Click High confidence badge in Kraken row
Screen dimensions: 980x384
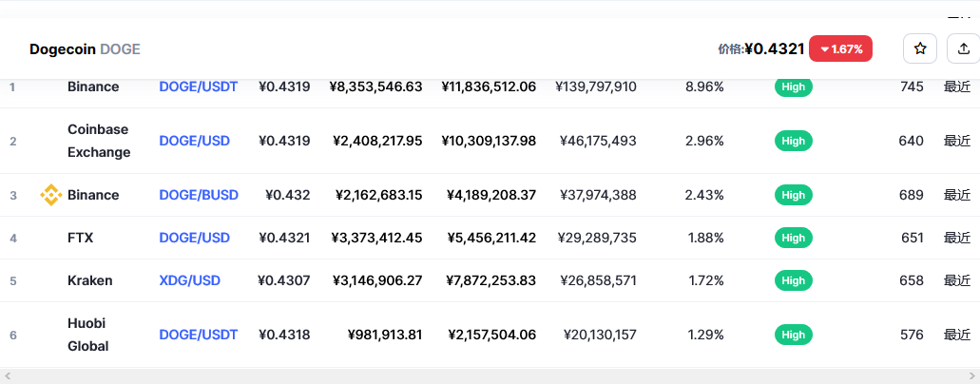click(793, 280)
